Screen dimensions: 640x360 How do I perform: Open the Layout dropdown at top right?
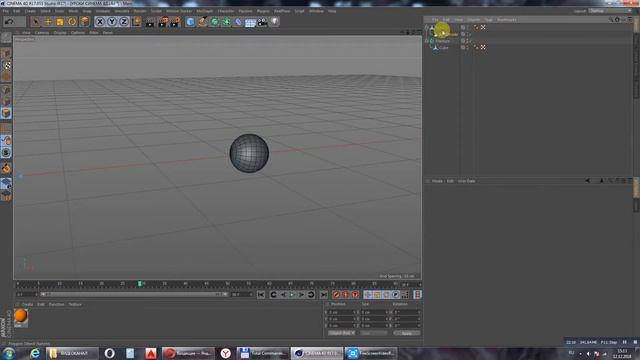tap(610, 11)
